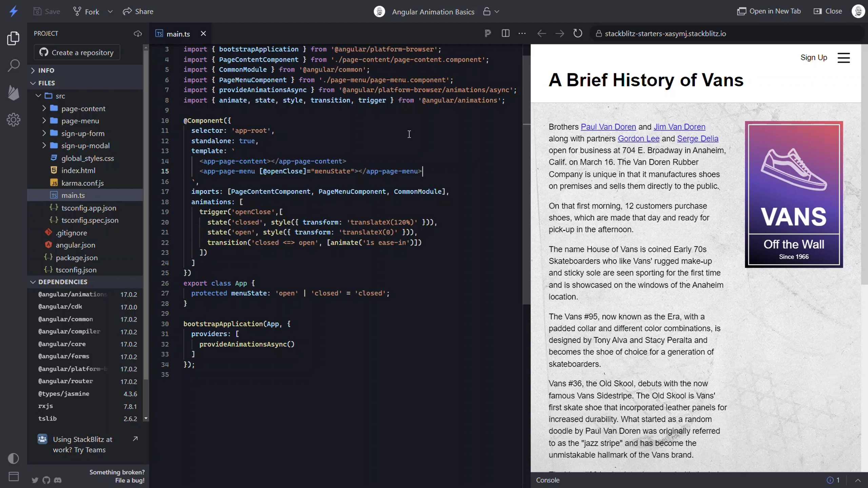The width and height of the screenshot is (868, 488).
Task: Click the Twitter icon in footer
Action: [35, 480]
